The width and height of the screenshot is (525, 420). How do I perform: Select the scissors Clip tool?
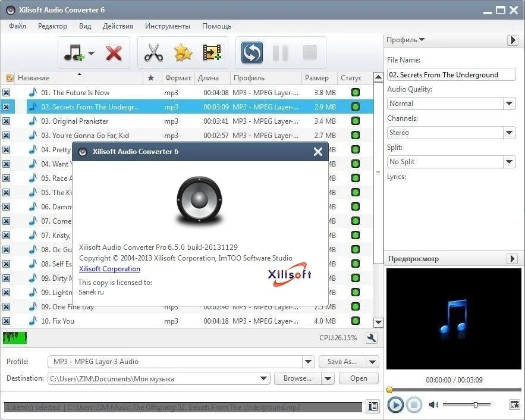tap(153, 53)
